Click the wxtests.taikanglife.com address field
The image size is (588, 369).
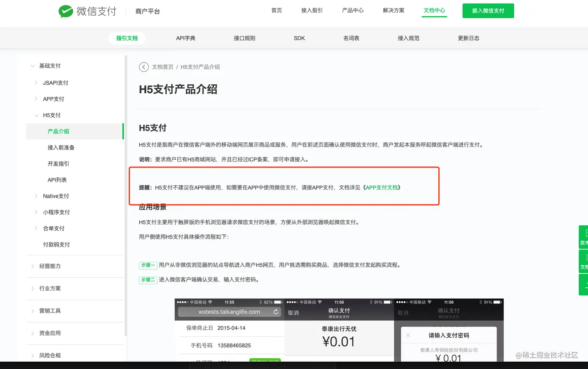[x=229, y=312]
